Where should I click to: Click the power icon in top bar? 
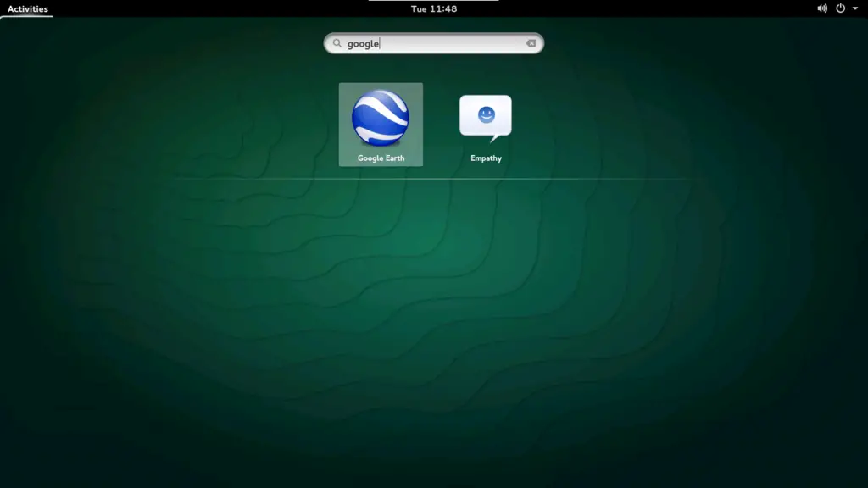pyautogui.click(x=840, y=8)
